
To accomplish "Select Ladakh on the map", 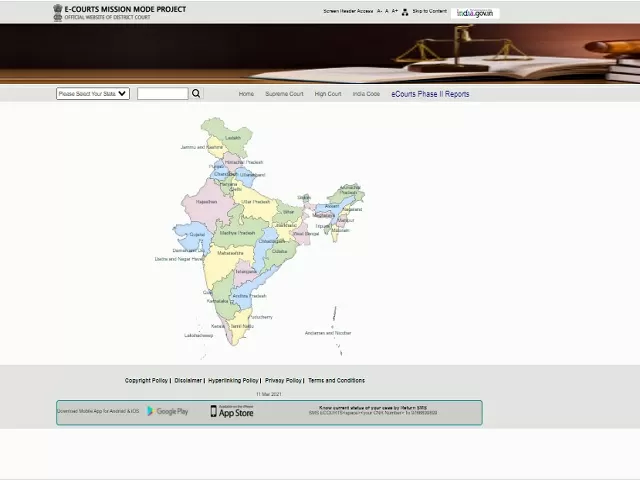I will click(233, 138).
